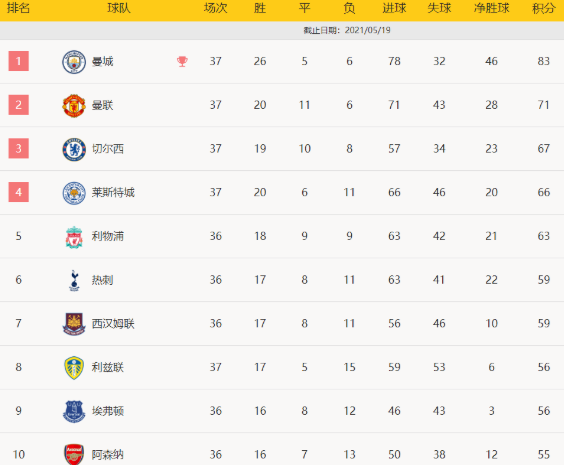Sort by the 积分 column header
Screen dimensions: 564x465
click(x=543, y=8)
